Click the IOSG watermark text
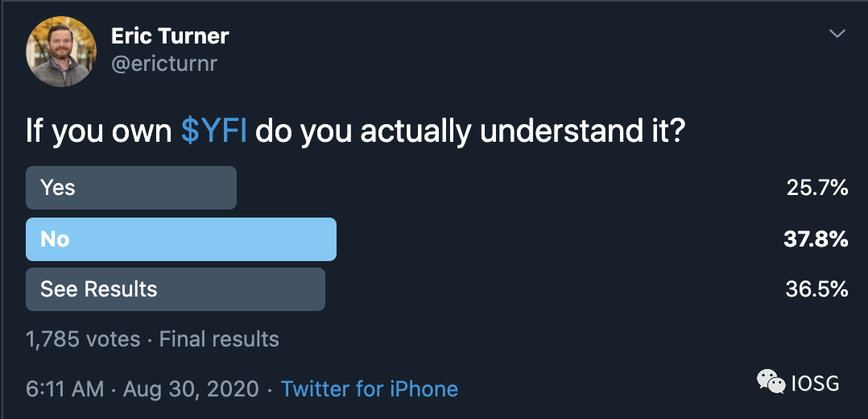 coord(816,384)
